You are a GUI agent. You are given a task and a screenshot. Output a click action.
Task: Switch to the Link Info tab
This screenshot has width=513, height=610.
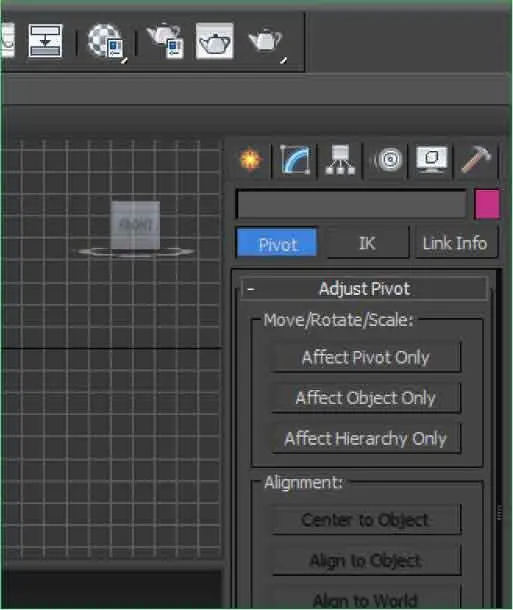(x=455, y=244)
